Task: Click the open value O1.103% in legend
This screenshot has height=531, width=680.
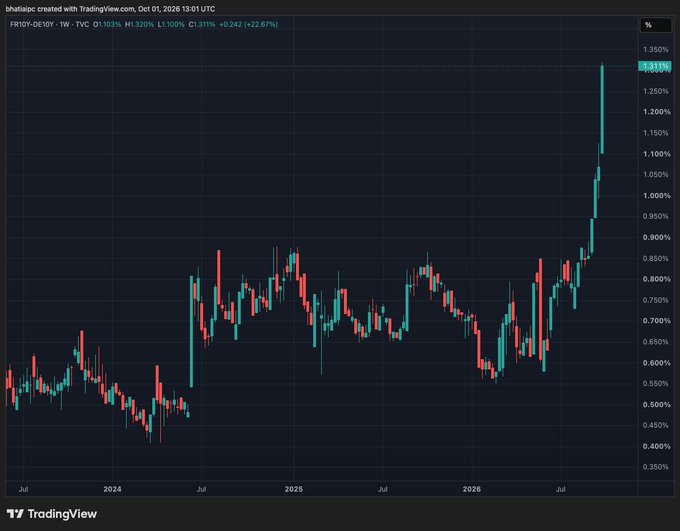Action: click(107, 24)
